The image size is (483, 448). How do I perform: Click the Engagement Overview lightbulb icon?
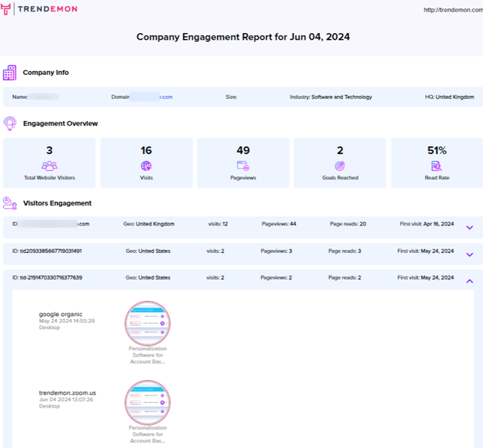pos(9,123)
